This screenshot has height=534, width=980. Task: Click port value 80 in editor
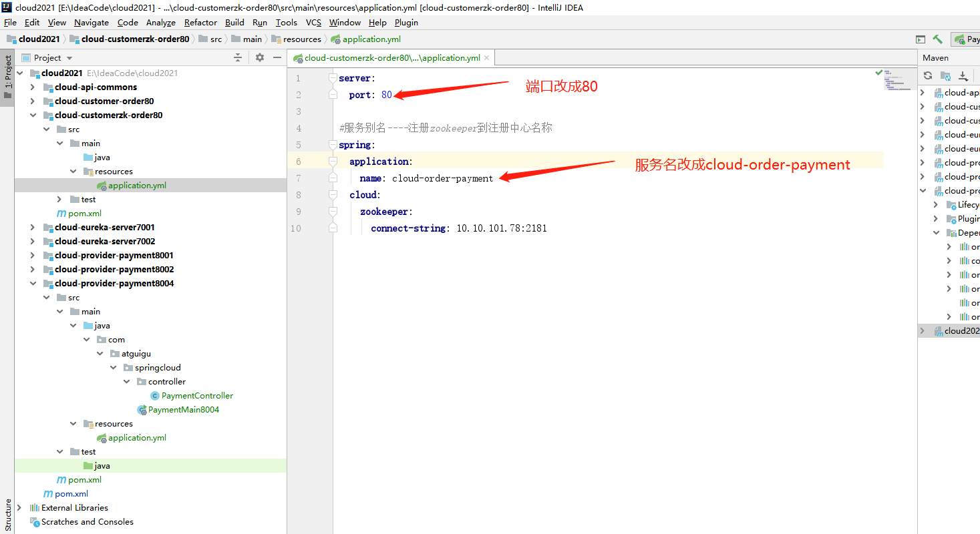click(x=387, y=95)
